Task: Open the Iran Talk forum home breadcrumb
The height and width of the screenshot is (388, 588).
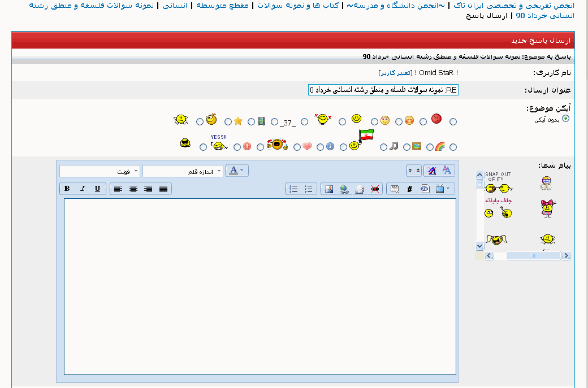Action: click(514, 6)
